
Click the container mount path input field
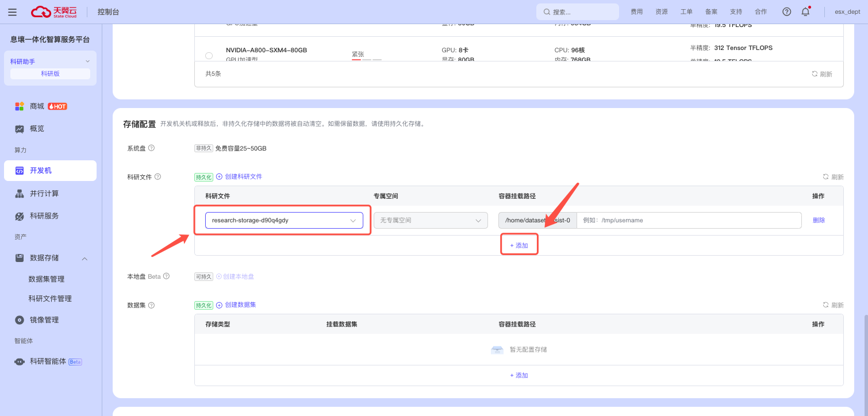[x=688, y=221]
